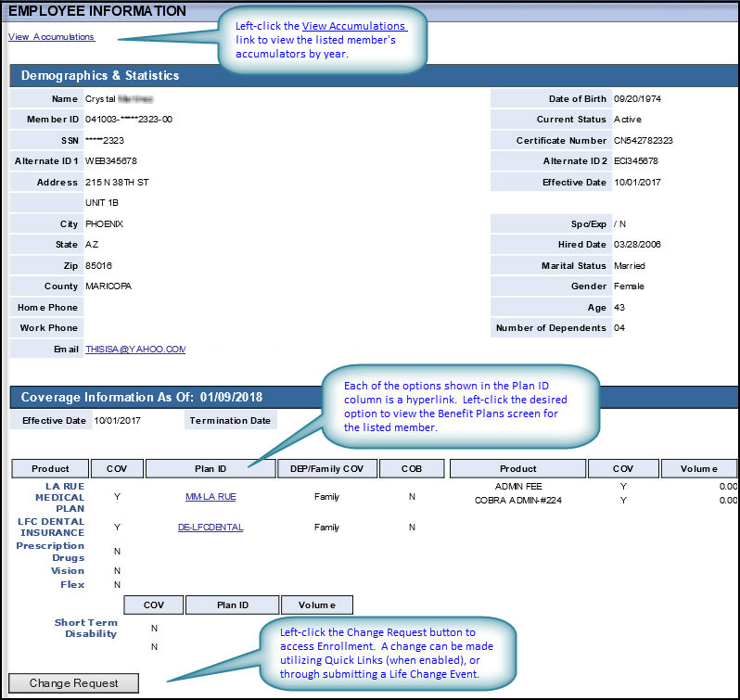Click the Demographics & Statistics section header

pyautogui.click(x=100, y=75)
